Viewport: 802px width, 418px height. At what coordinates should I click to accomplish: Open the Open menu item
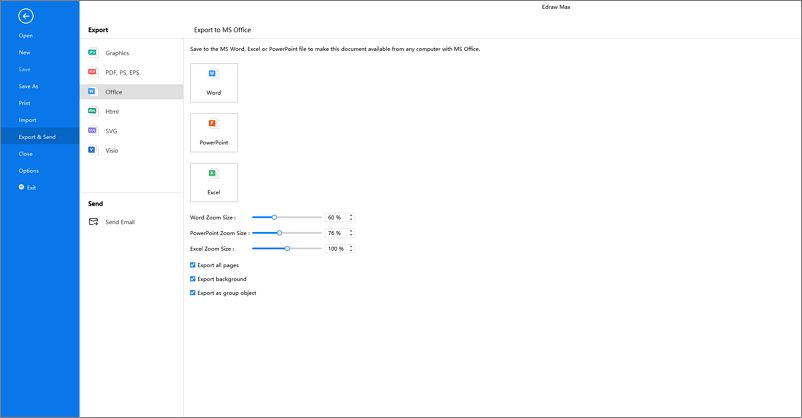point(26,35)
